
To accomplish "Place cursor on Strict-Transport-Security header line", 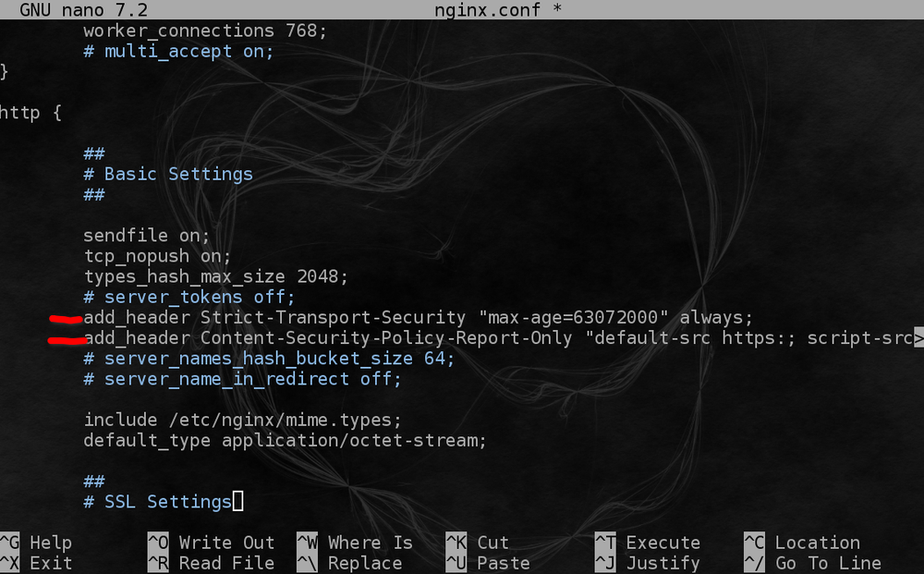I will tap(418, 318).
